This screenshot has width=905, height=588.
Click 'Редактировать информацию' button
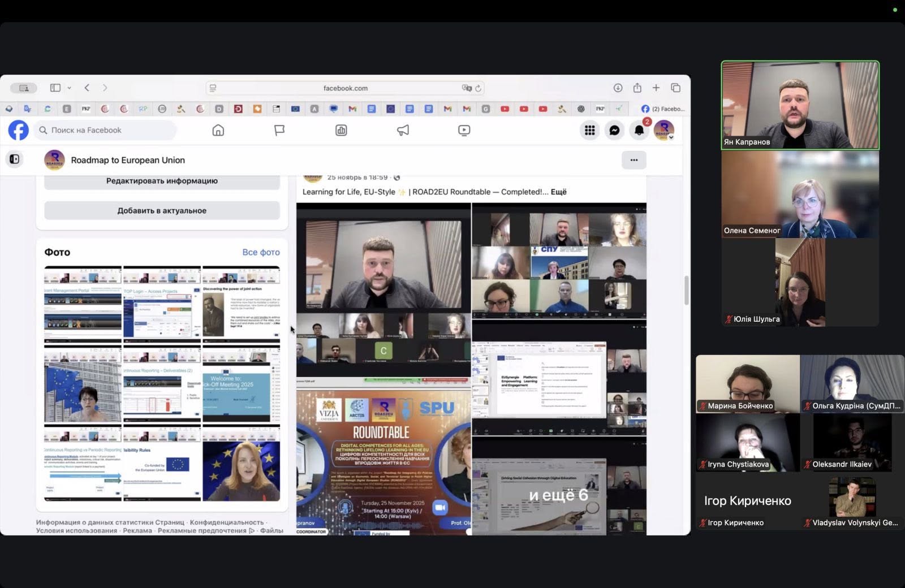pyautogui.click(x=162, y=181)
